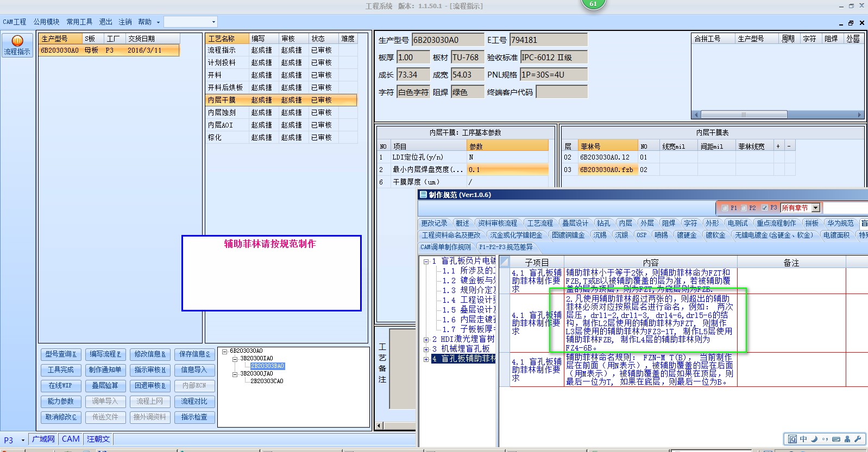Switch to the 阻焊 tab
The image size is (868, 452).
669,223
